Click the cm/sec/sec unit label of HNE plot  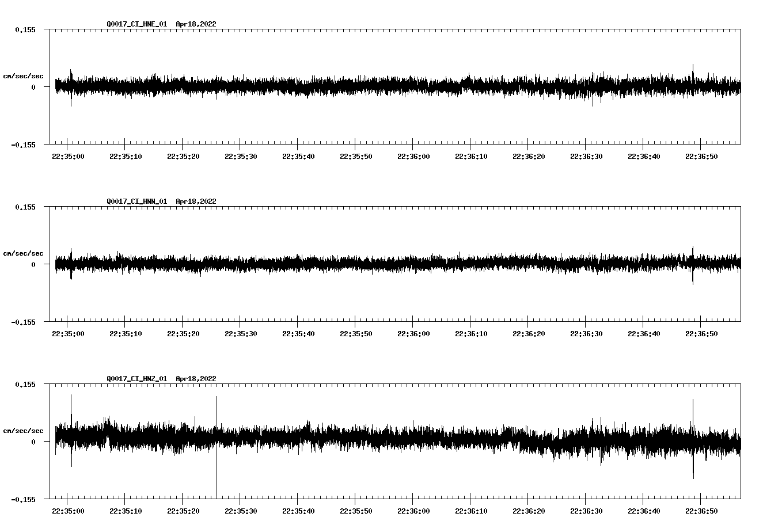pos(23,76)
